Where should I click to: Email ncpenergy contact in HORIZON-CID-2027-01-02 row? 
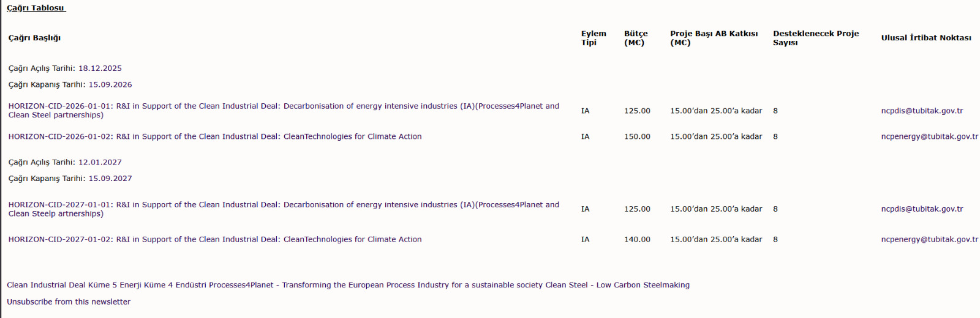929,240
